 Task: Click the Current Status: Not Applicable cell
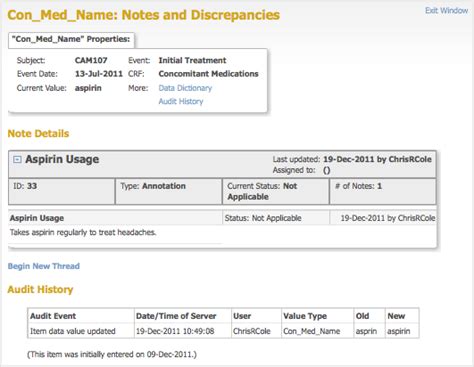point(276,191)
